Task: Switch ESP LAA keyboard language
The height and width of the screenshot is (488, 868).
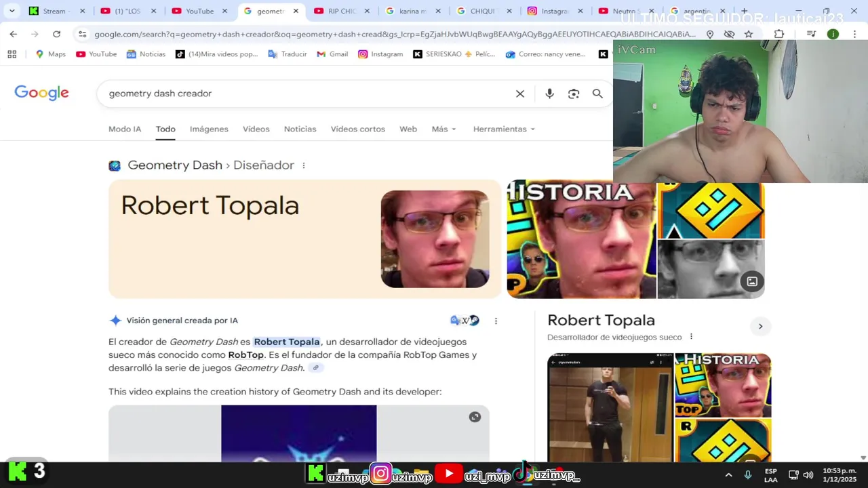Action: coord(771,475)
